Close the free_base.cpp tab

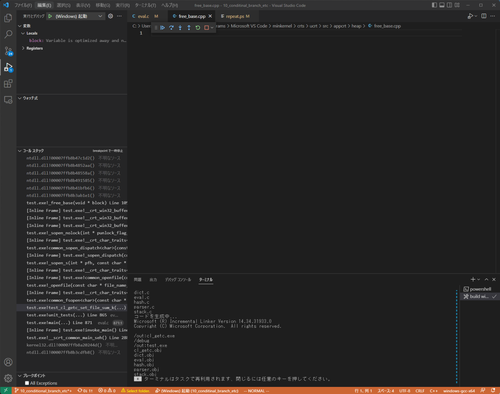click(210, 16)
